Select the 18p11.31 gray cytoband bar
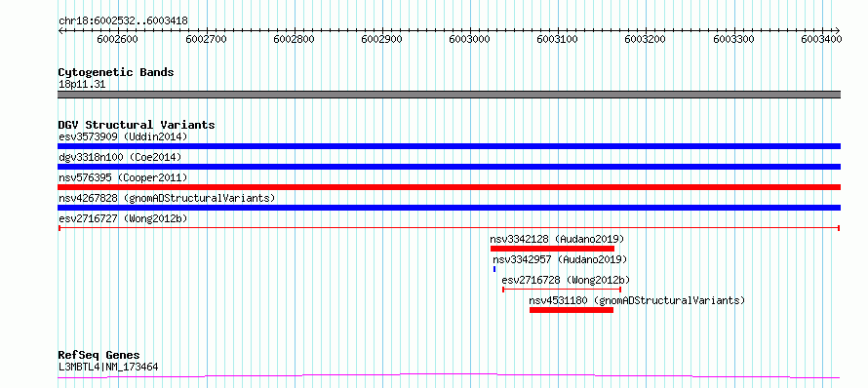The width and height of the screenshot is (868, 388). pyautogui.click(x=449, y=95)
